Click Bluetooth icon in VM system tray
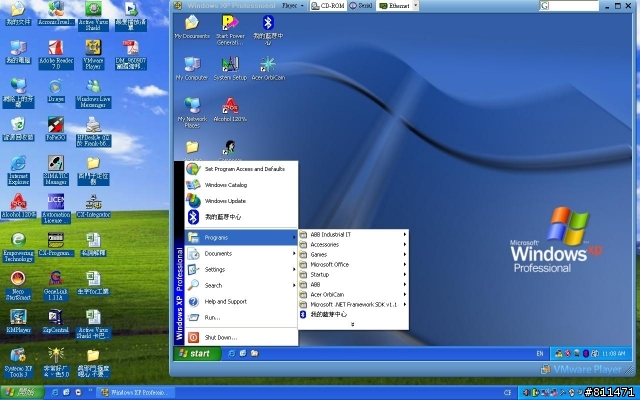This screenshot has width=640, height=400. [x=585, y=353]
